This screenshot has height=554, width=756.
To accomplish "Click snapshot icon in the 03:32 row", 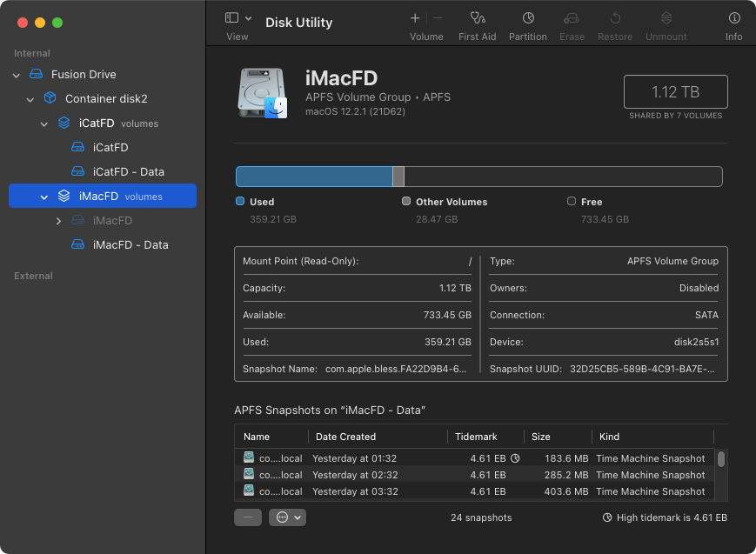I will tap(249, 491).
